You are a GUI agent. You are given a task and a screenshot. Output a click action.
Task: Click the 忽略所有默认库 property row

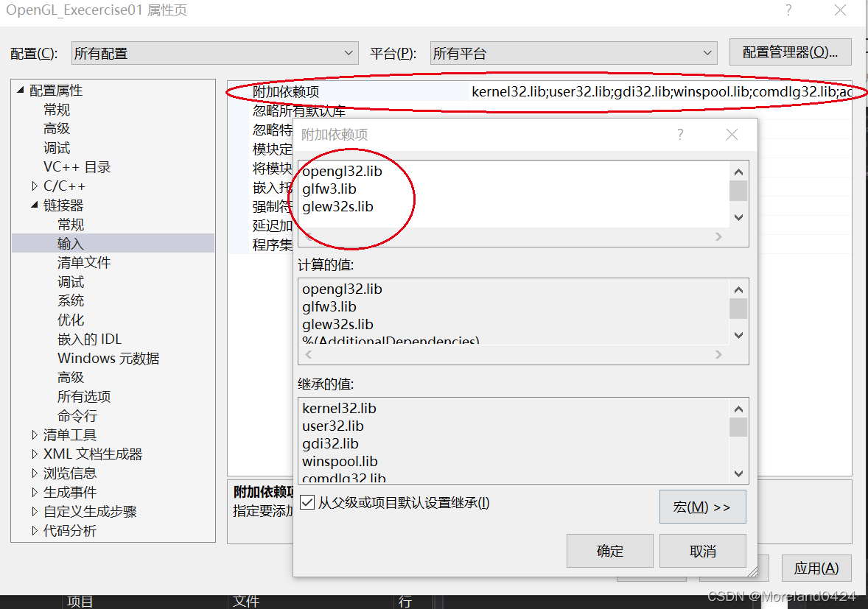299,111
